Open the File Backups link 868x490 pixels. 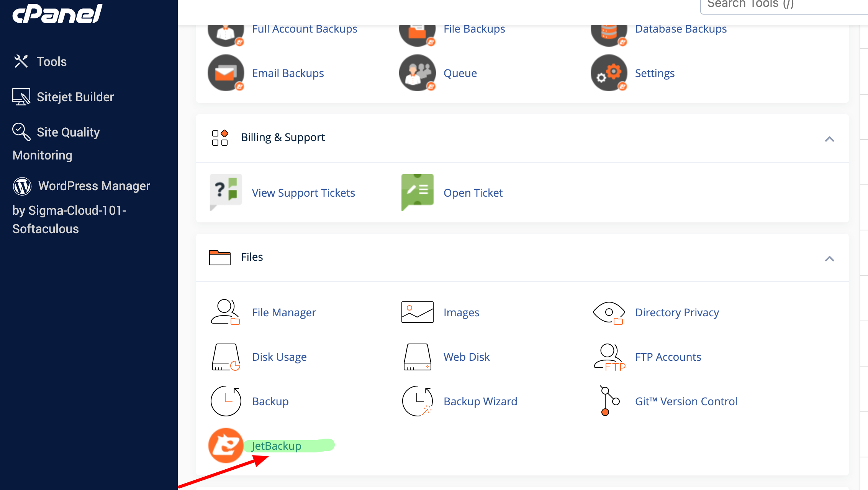[474, 29]
